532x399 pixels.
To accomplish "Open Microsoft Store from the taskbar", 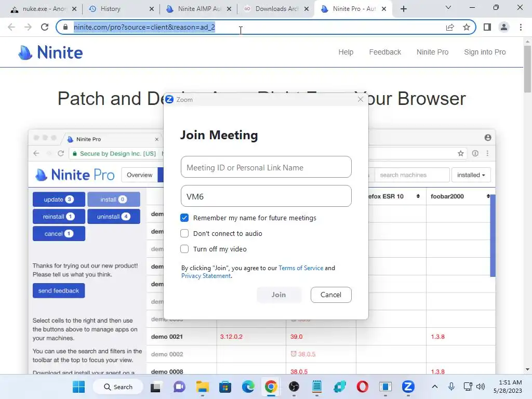I will [x=225, y=387].
